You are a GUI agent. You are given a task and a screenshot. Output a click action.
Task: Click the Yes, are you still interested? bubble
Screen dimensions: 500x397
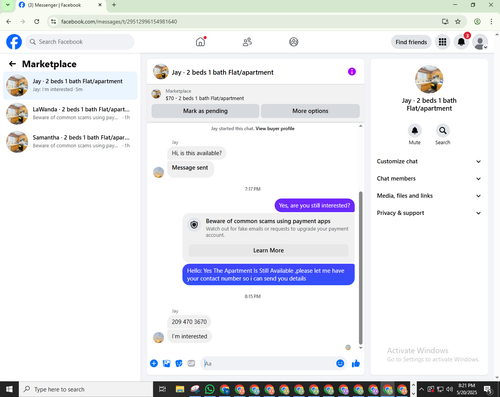315,205
